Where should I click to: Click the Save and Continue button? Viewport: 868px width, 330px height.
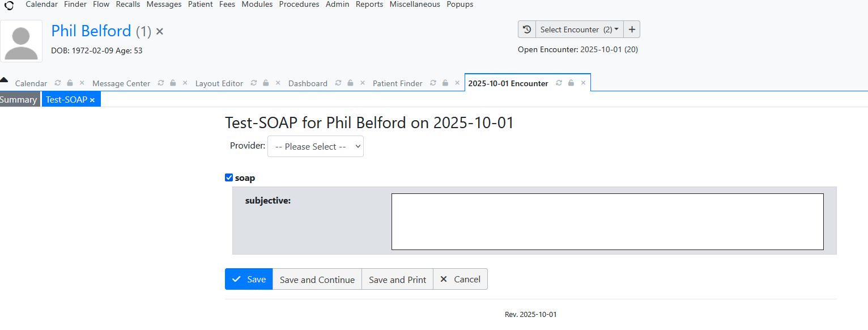click(317, 280)
